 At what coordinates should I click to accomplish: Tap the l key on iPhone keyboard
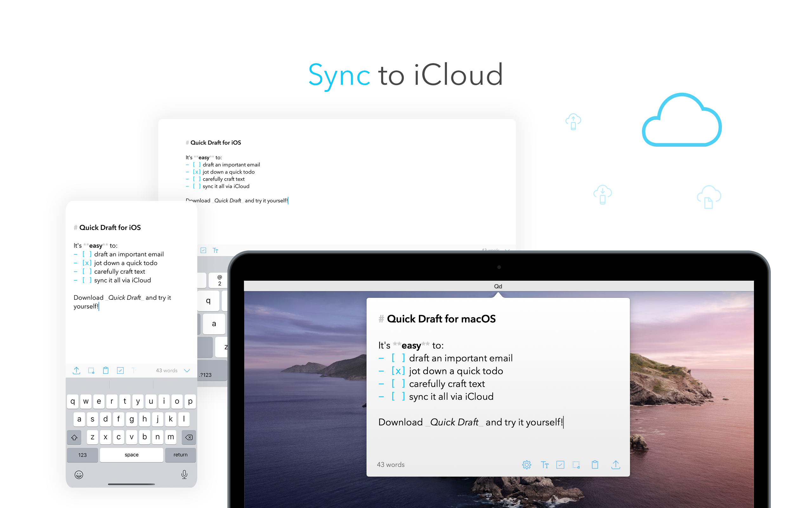pyautogui.click(x=184, y=419)
